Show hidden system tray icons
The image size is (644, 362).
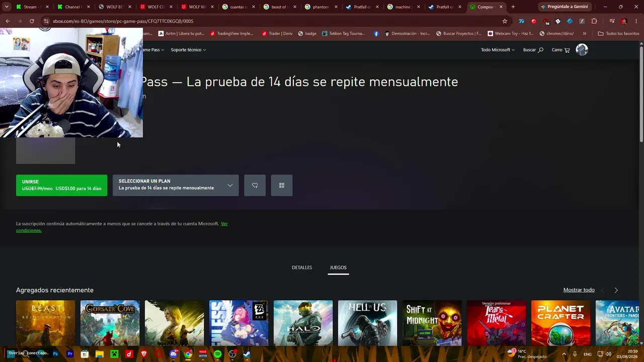click(564, 354)
